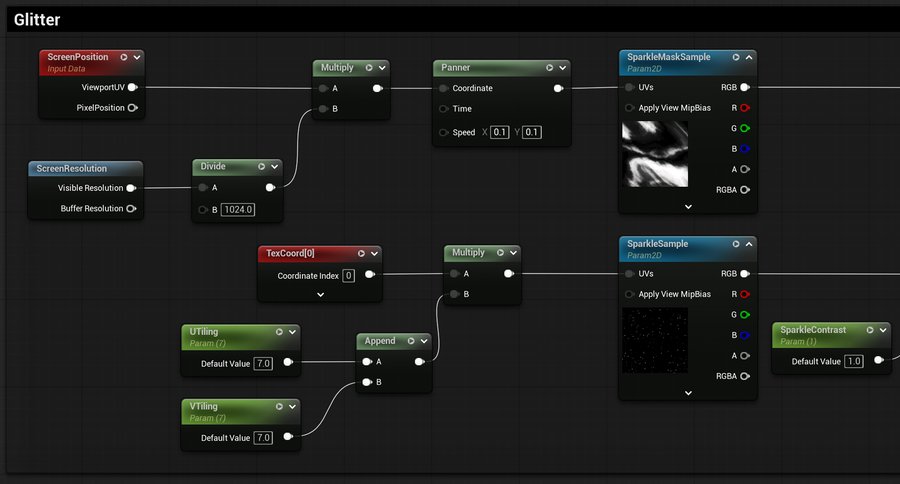Click the Panner output pin

pyautogui.click(x=558, y=88)
